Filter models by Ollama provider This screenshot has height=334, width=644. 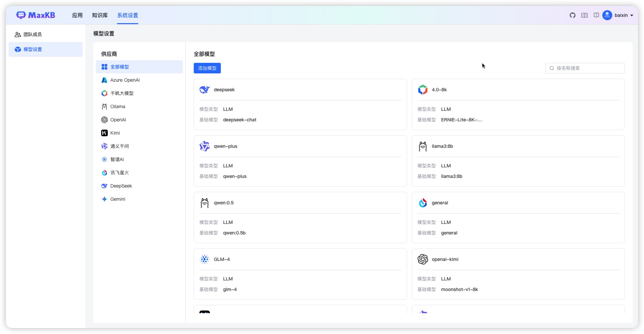click(x=139, y=106)
